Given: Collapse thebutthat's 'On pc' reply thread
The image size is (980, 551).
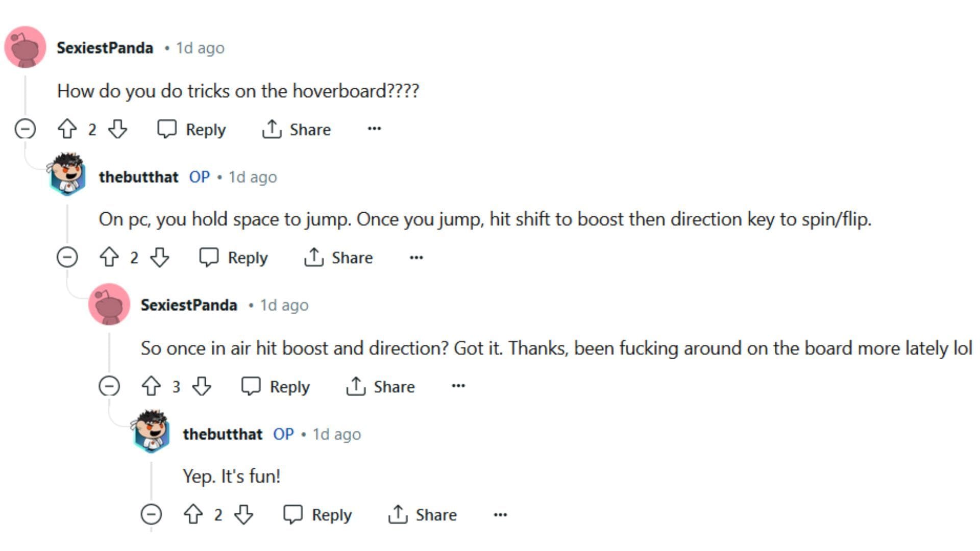Looking at the screenshot, I should (x=67, y=257).
